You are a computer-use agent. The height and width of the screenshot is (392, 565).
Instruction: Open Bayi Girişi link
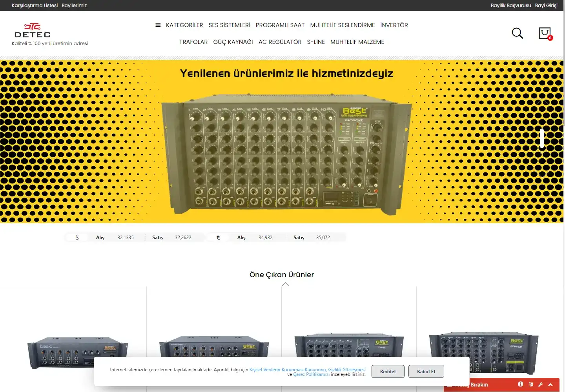coord(546,5)
